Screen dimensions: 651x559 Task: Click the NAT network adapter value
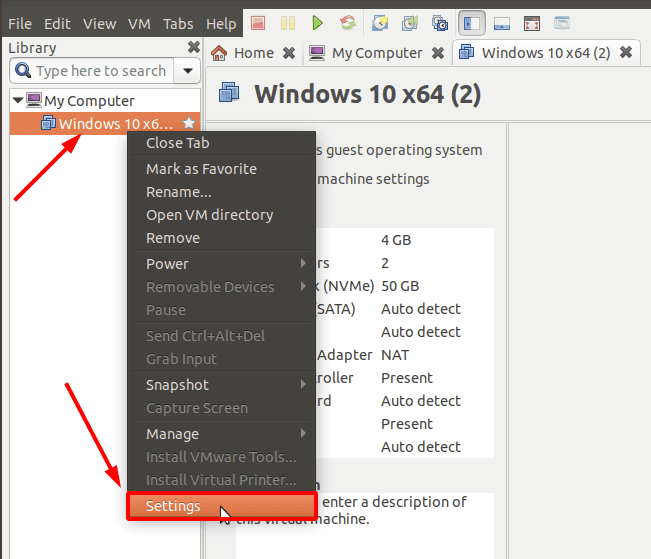click(x=395, y=355)
